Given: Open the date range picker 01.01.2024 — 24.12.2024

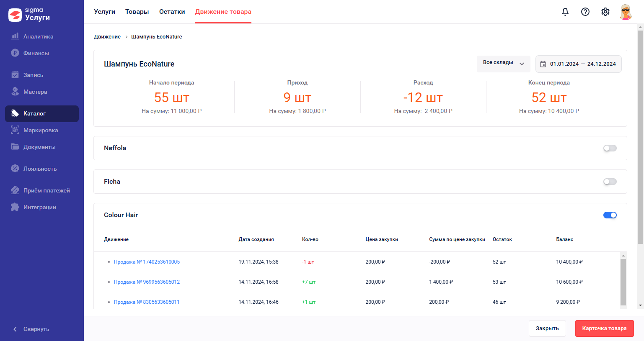Looking at the screenshot, I should pos(579,64).
